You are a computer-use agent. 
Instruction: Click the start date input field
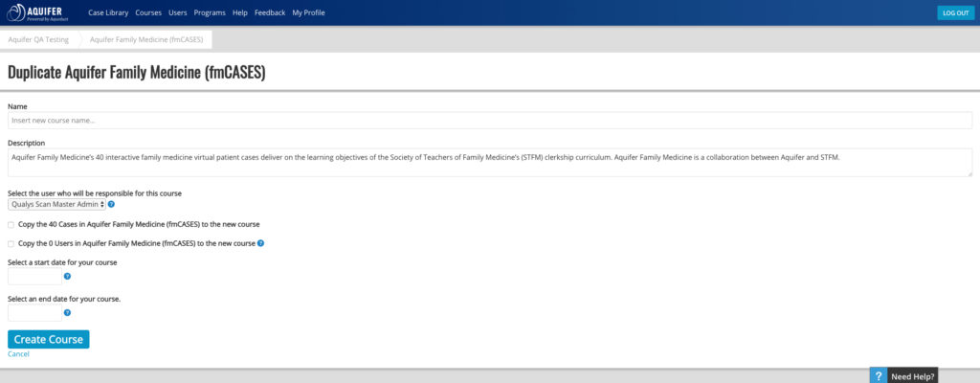click(35, 276)
